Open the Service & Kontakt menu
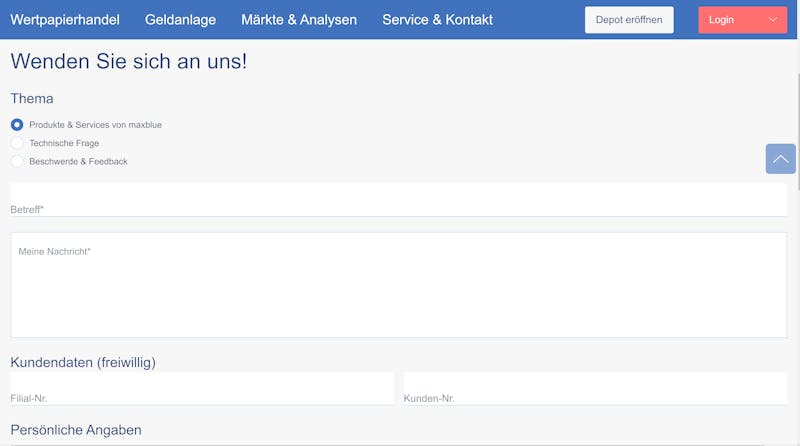 click(x=437, y=20)
